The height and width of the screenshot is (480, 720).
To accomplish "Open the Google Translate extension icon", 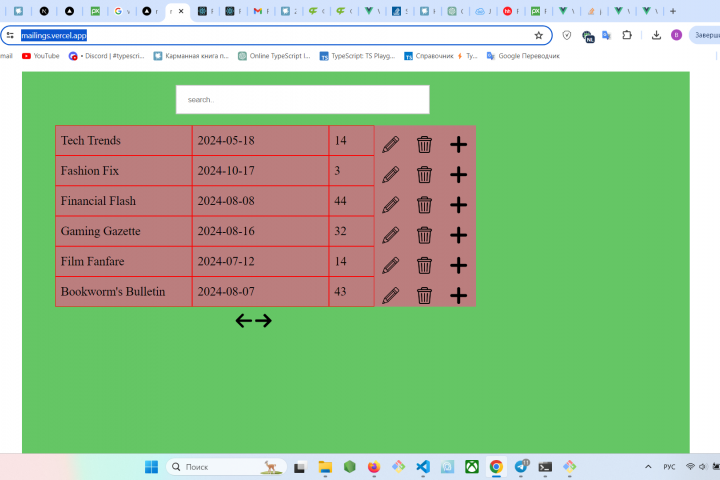I will point(607,35).
